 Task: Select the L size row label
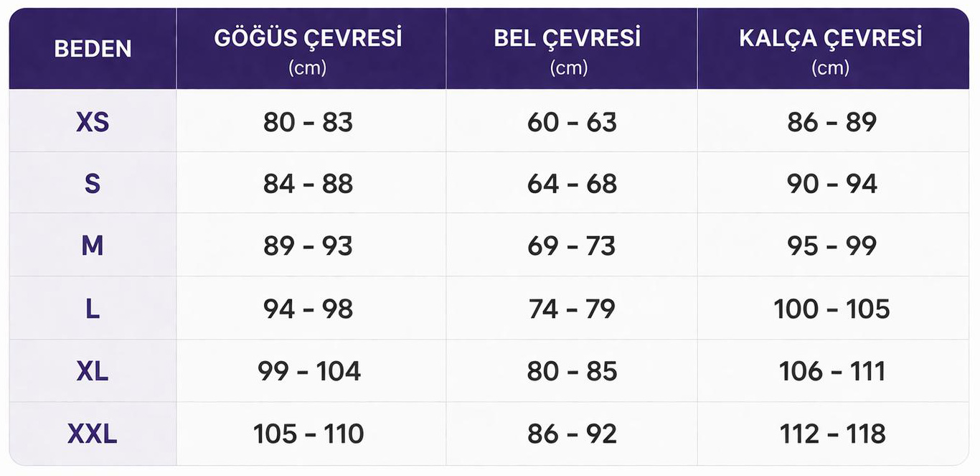point(93,309)
